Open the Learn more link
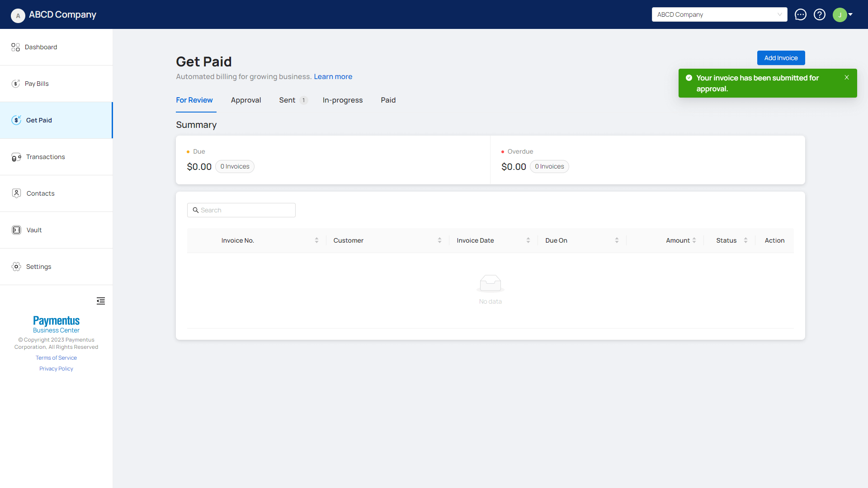Viewport: 868px width, 488px height. point(333,76)
